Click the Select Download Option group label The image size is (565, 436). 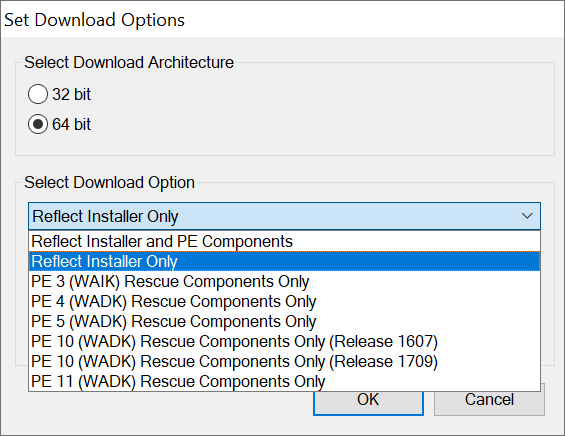pos(109,182)
